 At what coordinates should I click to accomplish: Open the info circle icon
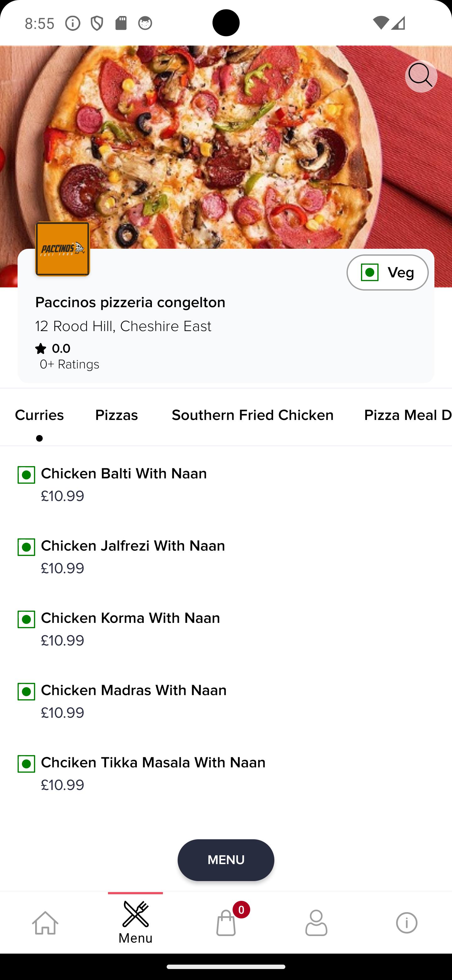tap(407, 923)
